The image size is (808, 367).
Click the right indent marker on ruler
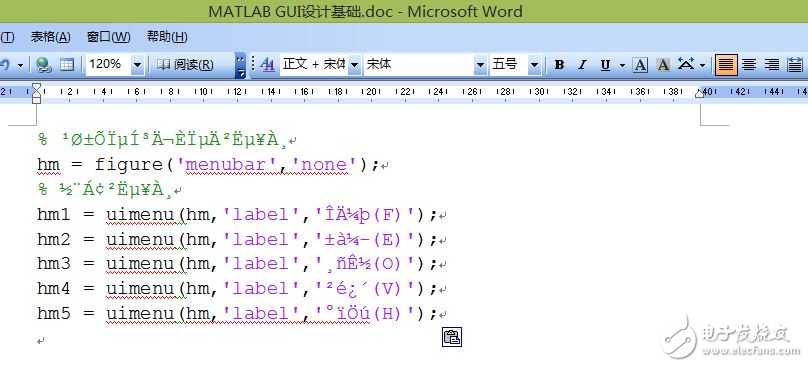(x=700, y=93)
